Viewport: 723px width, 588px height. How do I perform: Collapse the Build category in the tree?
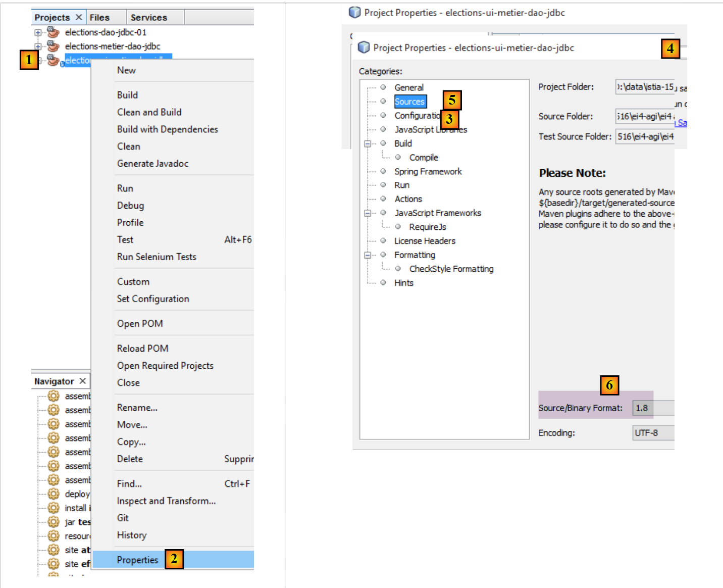point(368,143)
